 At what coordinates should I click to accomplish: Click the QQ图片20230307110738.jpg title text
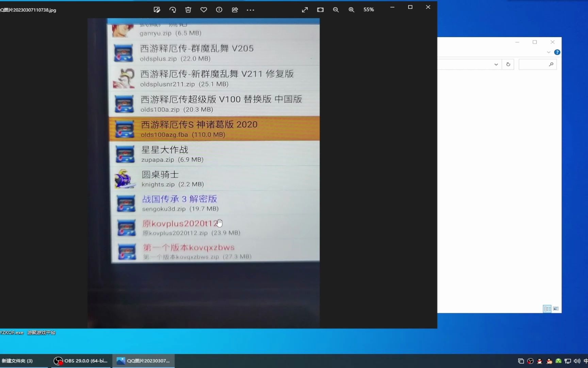pyautogui.click(x=28, y=10)
